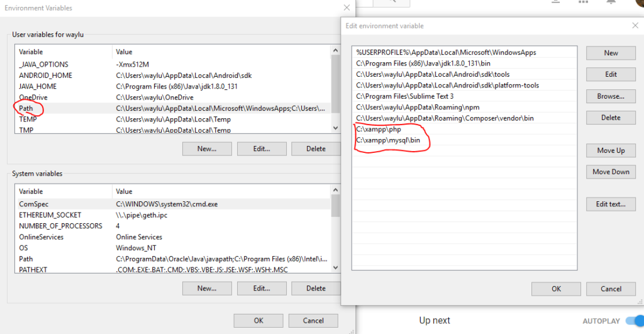
Task: Click New in the edit variable dialog
Action: tap(611, 53)
